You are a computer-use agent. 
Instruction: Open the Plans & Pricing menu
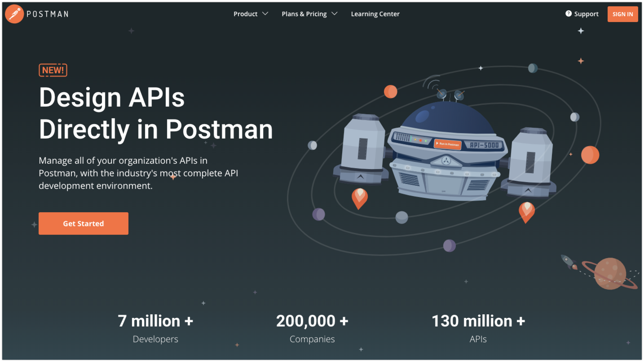304,14
